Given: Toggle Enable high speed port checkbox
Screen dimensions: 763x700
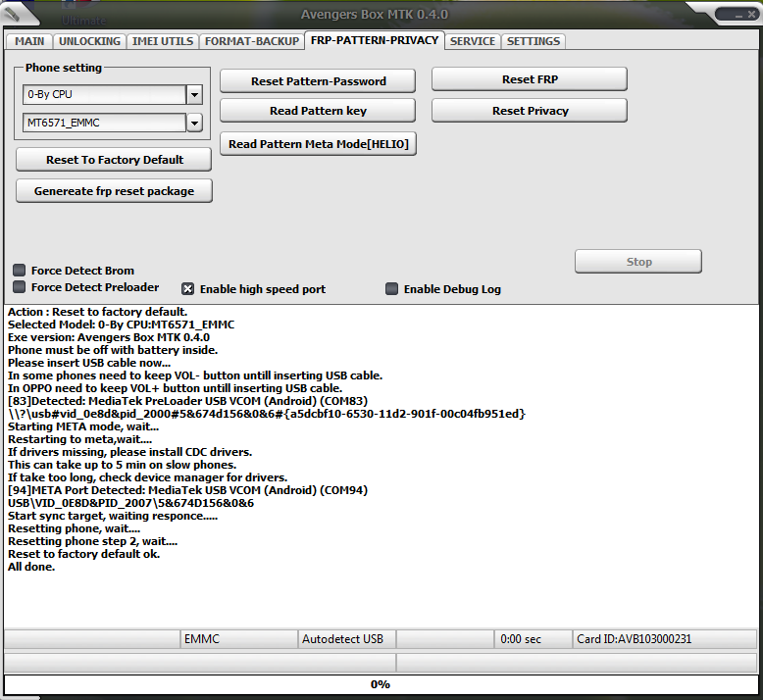Looking at the screenshot, I should [188, 289].
